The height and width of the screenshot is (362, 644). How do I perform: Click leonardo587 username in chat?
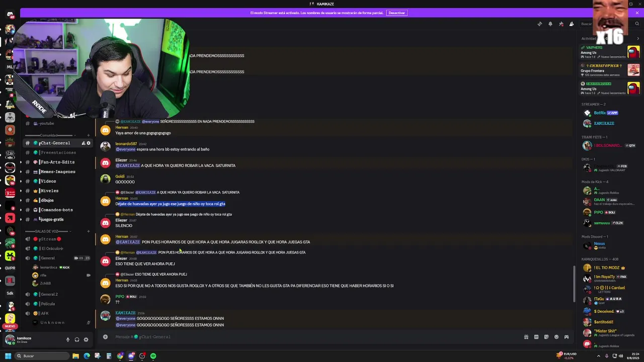[x=126, y=144]
